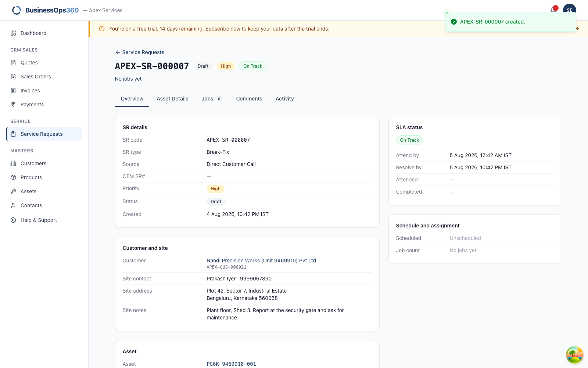This screenshot has width=588, height=368.
Task: Open Contacts in sidebar
Action: (44, 205)
